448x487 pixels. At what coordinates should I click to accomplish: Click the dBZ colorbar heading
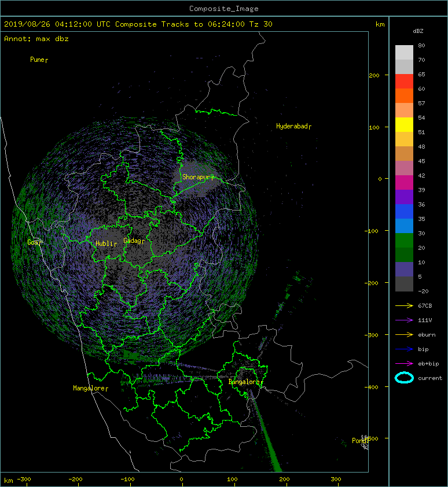point(418,31)
